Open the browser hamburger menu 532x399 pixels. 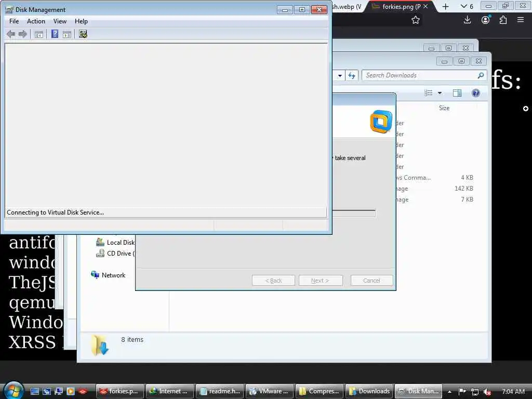(x=521, y=20)
